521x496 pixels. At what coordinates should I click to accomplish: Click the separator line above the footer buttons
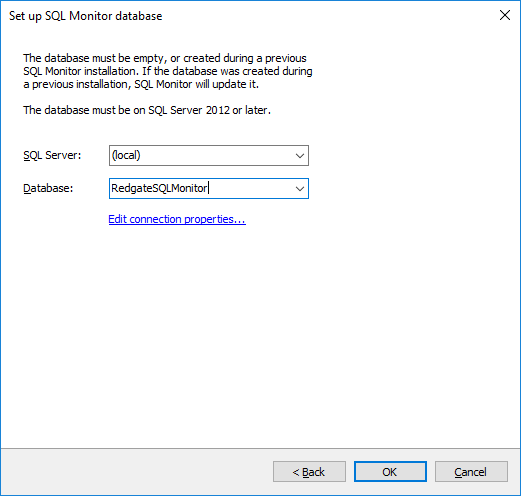(260, 449)
